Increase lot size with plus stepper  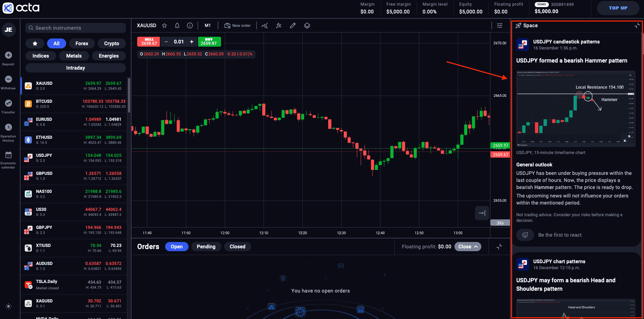click(192, 41)
